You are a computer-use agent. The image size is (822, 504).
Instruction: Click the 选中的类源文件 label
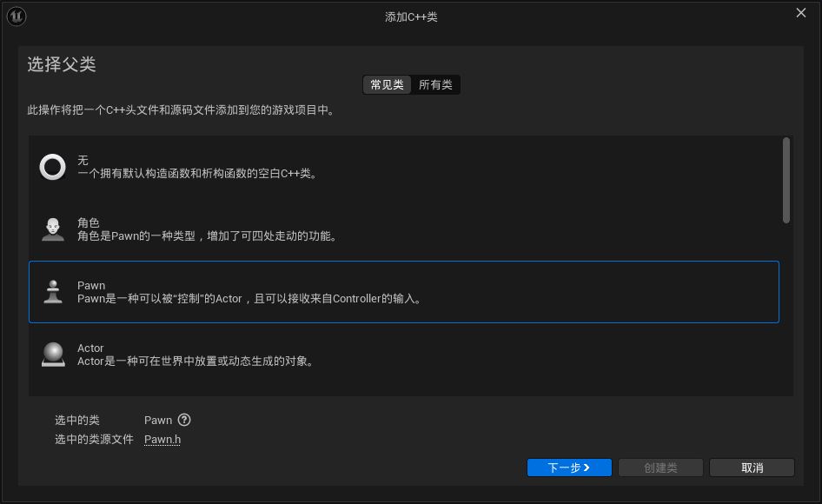[x=94, y=439]
